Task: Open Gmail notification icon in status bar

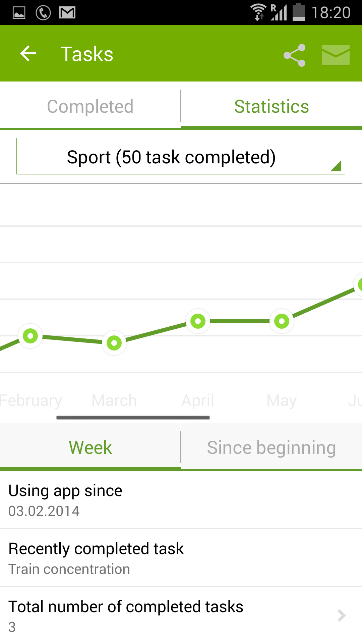Action: 67,13
